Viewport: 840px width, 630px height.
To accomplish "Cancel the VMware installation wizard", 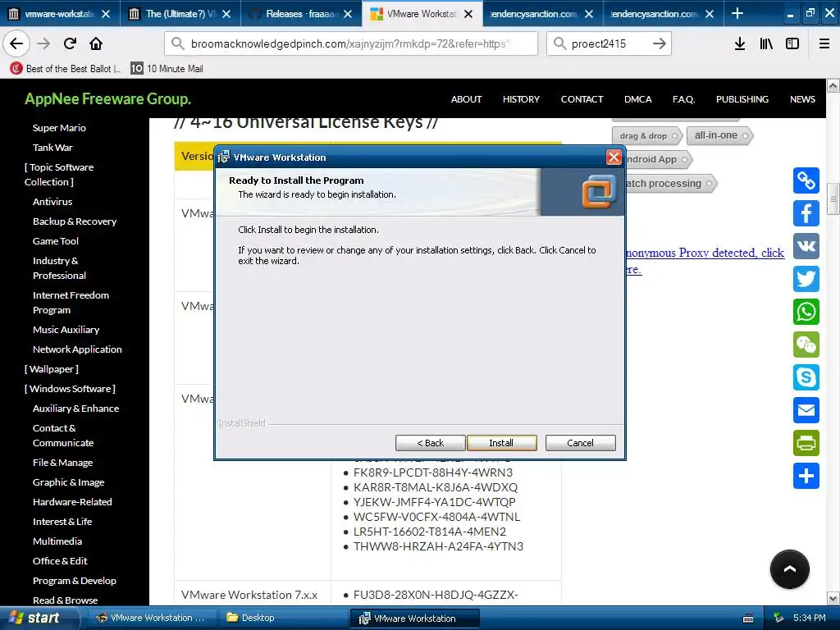I will click(x=580, y=443).
